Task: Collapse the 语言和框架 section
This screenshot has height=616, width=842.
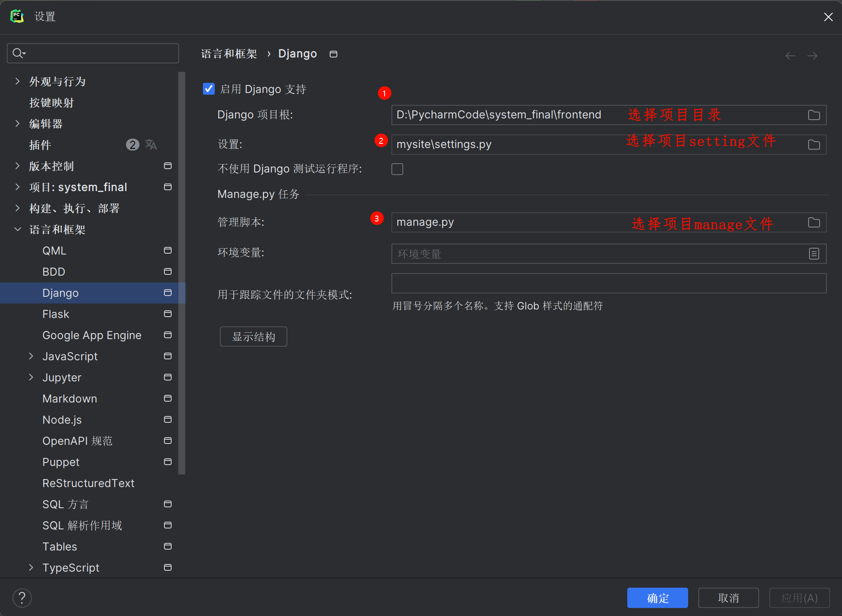Action: click(x=17, y=229)
